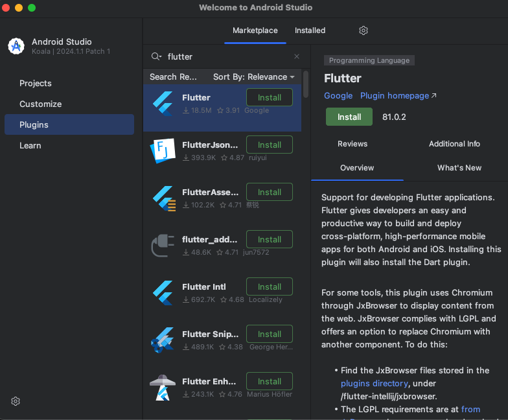Click the 'from' link in LGPL line
Screen dimensions: 508x420
point(470,410)
